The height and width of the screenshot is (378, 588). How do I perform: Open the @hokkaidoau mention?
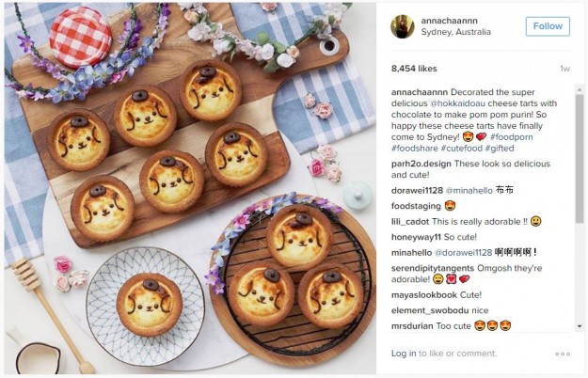(466, 103)
